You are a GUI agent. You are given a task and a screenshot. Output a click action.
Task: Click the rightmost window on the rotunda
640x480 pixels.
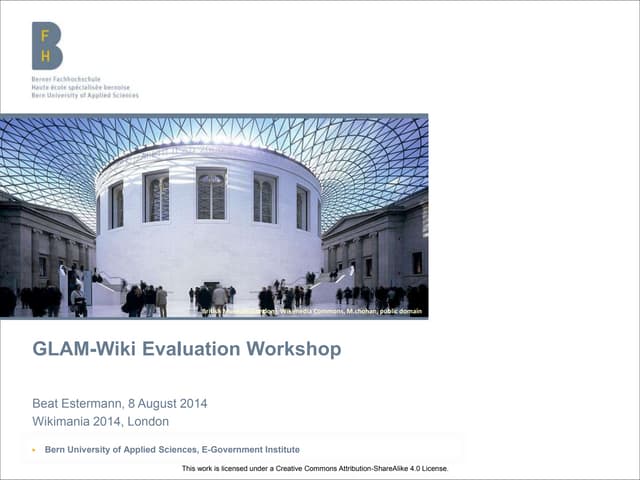[x=302, y=207]
